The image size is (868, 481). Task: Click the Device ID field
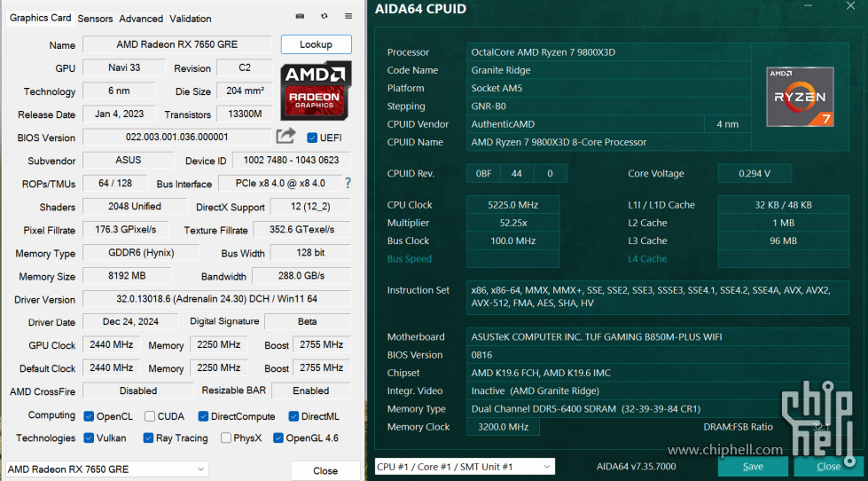tap(291, 160)
